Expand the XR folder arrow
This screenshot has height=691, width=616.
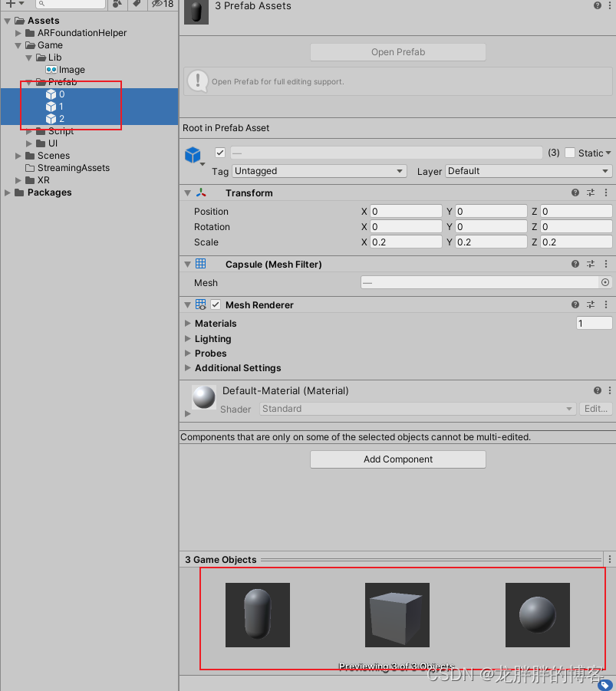18,181
